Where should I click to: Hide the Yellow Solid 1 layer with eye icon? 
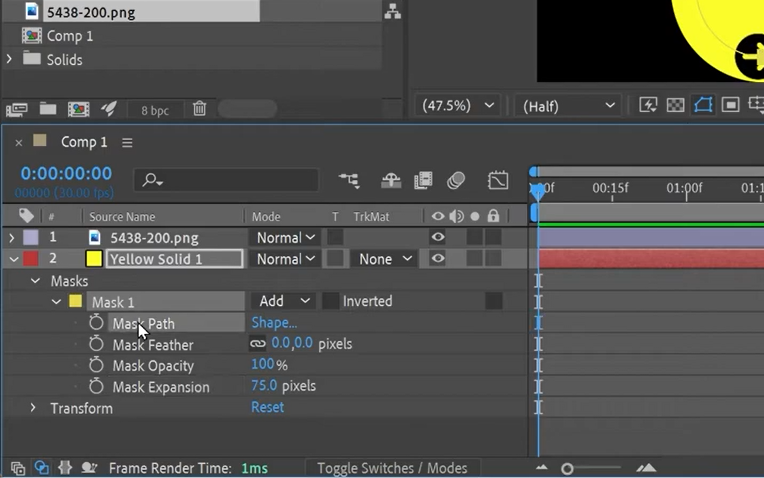[438, 258]
